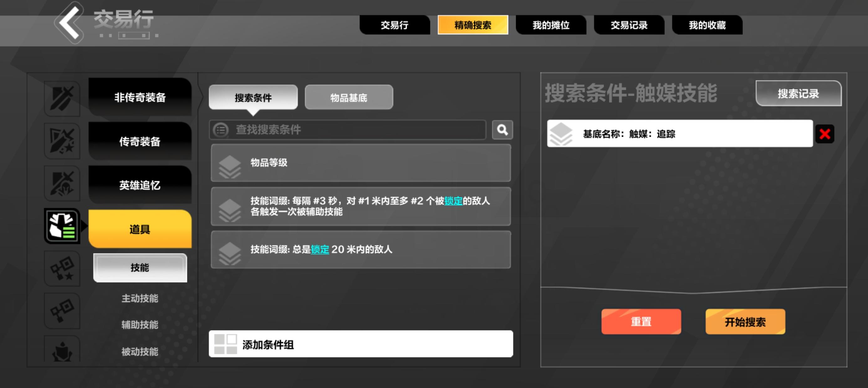Choose 被动技能 subcategory
868x388 pixels.
tap(140, 352)
